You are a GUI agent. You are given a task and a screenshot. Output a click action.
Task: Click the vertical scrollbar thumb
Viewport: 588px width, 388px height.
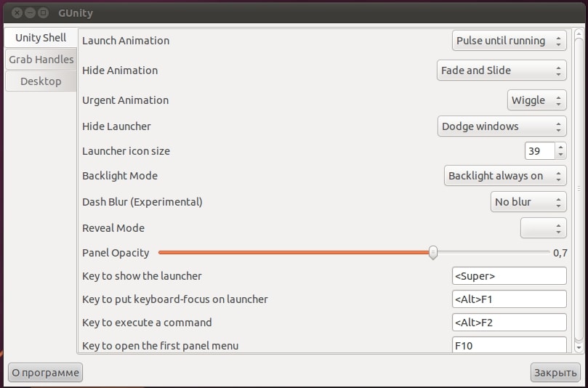(x=579, y=189)
